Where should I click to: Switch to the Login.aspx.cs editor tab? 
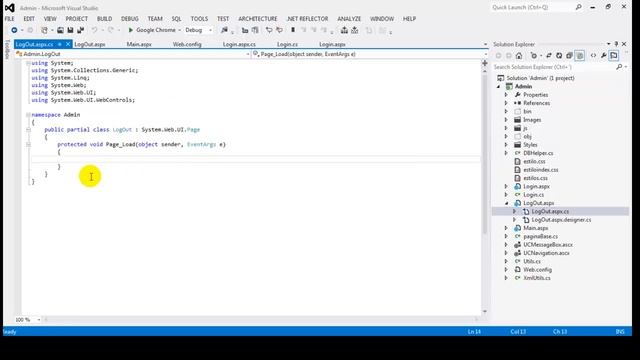[x=239, y=44]
